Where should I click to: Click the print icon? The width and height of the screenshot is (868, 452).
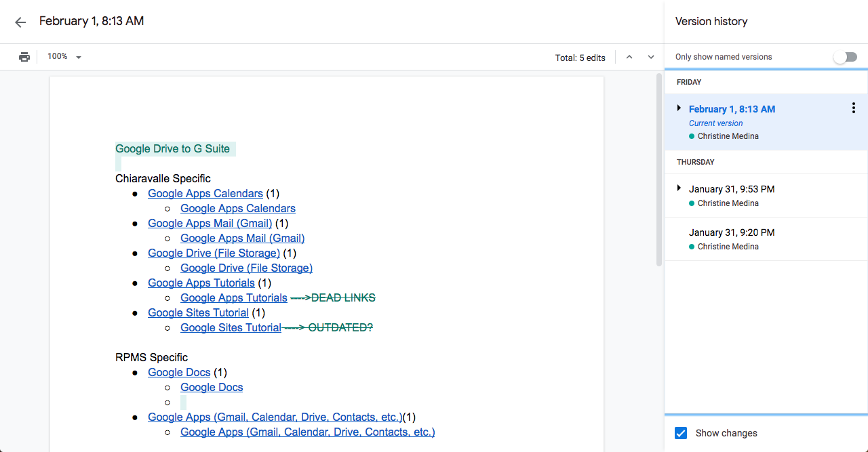coord(24,57)
